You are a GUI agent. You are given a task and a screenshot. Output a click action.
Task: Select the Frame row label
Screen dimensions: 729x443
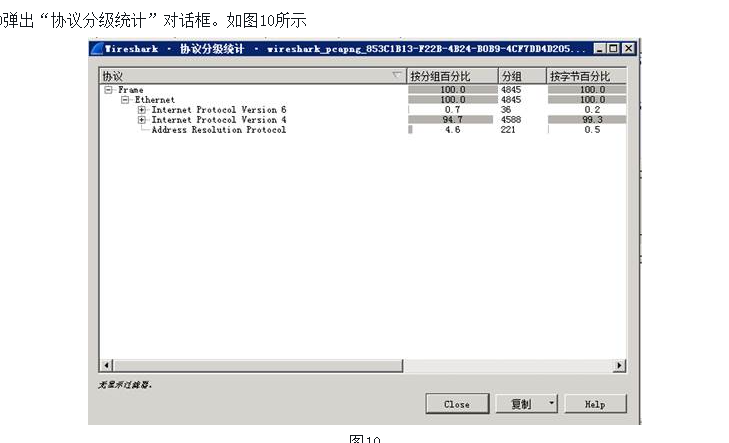coord(131,90)
